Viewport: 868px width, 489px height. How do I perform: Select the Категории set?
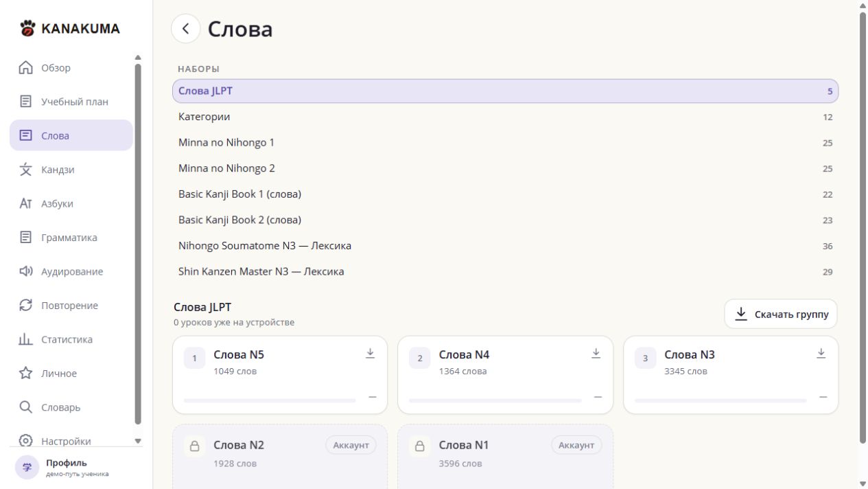click(x=506, y=117)
